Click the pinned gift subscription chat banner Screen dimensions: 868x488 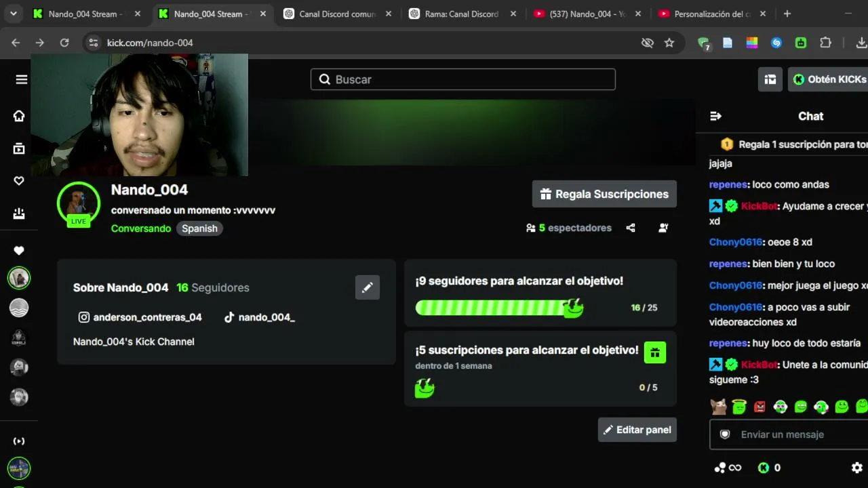coord(789,144)
